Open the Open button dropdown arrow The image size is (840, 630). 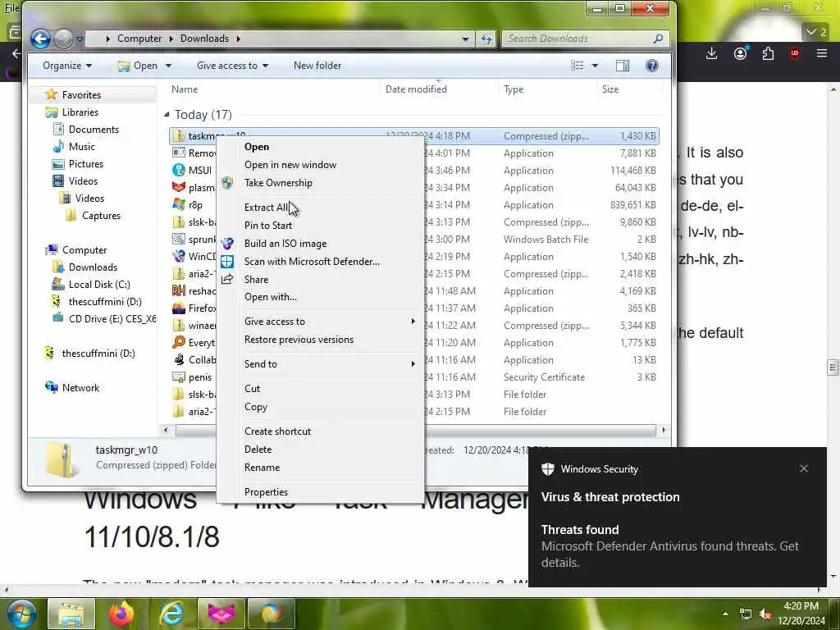[168, 66]
